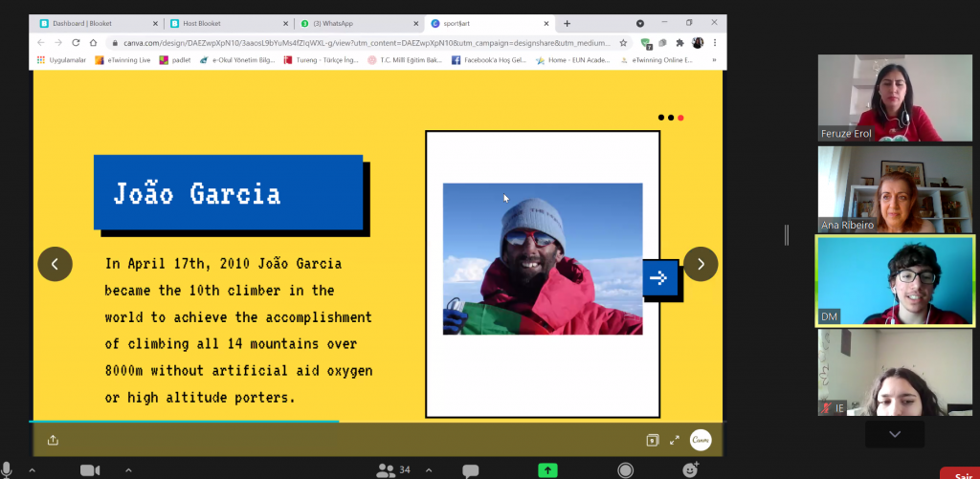Click the Canva share icon below the slide
Screen dimensions: 980x479
53,440
